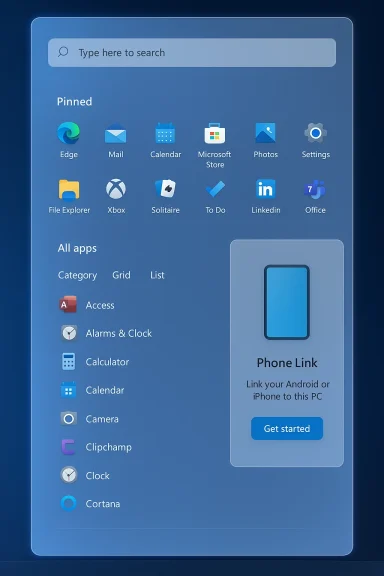The image size is (384, 576).
Task: Click the All apps heading
Action: (x=77, y=248)
